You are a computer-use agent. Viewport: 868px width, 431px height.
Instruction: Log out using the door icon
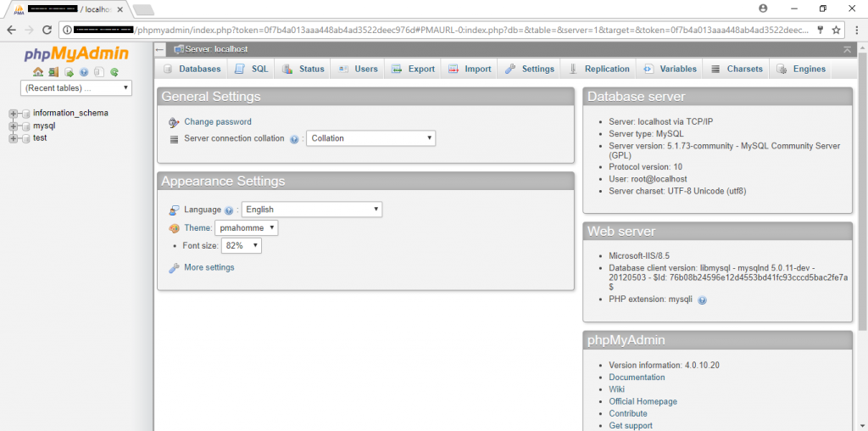tap(53, 72)
